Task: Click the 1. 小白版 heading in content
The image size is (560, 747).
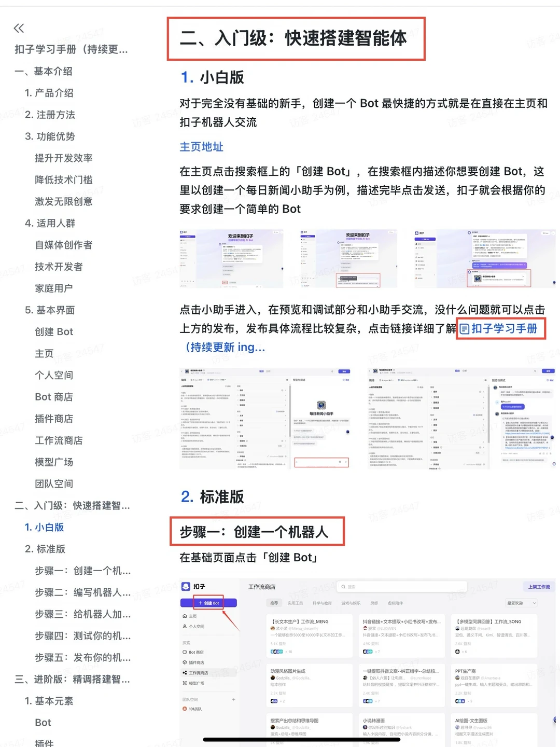Action: coord(212,77)
